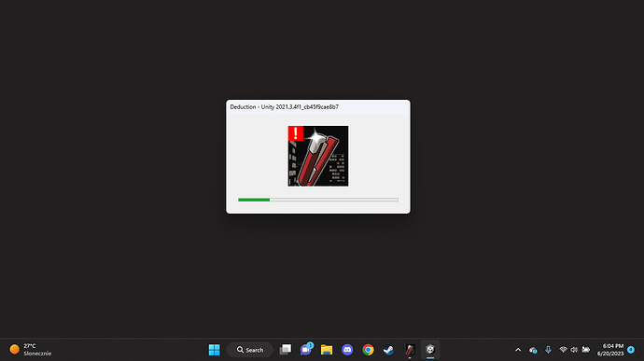Open the taskbar Search box
Viewport: 644px width, 361px height.
point(250,350)
